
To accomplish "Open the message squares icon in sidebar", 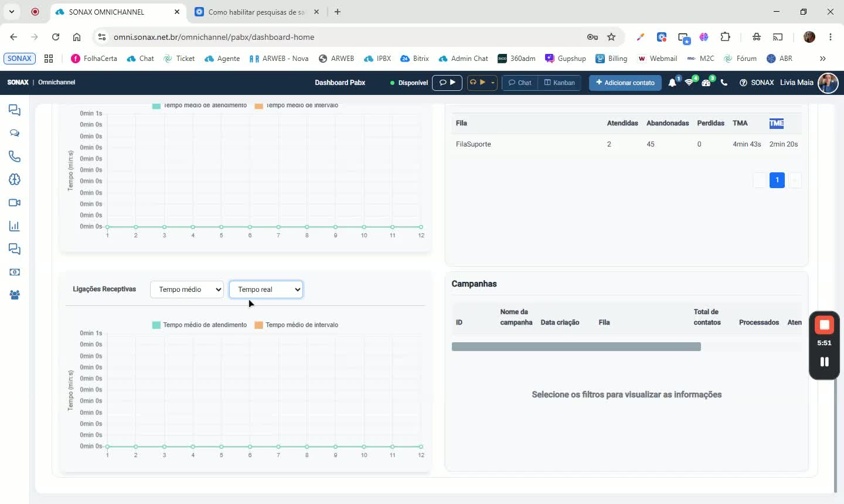I will click(x=15, y=249).
